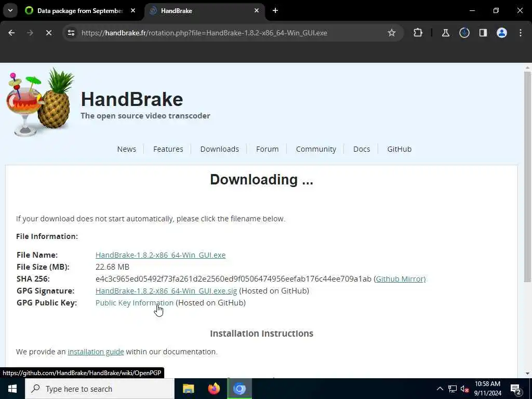Click the HandBrake cocktail pineapple logo
Image resolution: width=532 pixels, height=399 pixels.
pos(41,102)
